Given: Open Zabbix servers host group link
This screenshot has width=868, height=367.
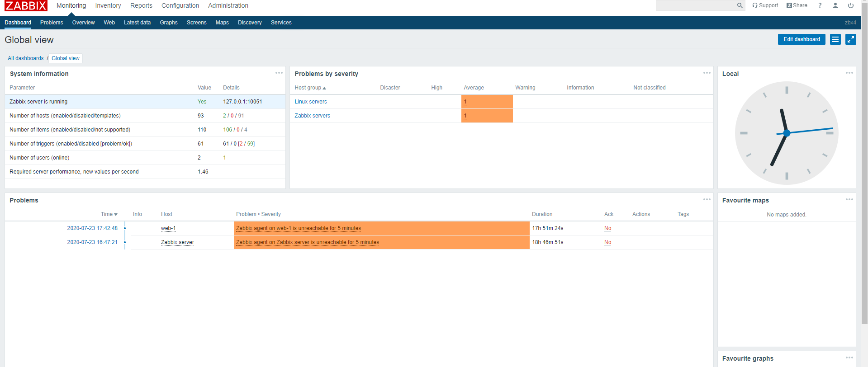Looking at the screenshot, I should 312,116.
